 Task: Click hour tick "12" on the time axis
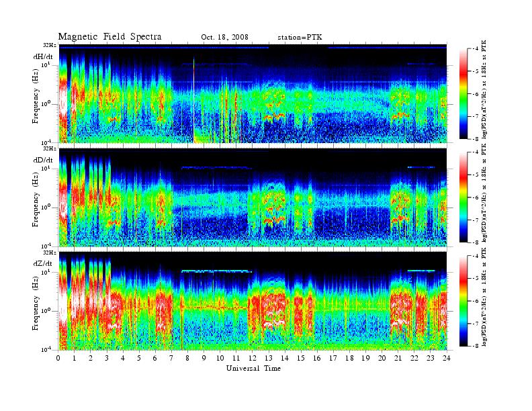[253, 358]
